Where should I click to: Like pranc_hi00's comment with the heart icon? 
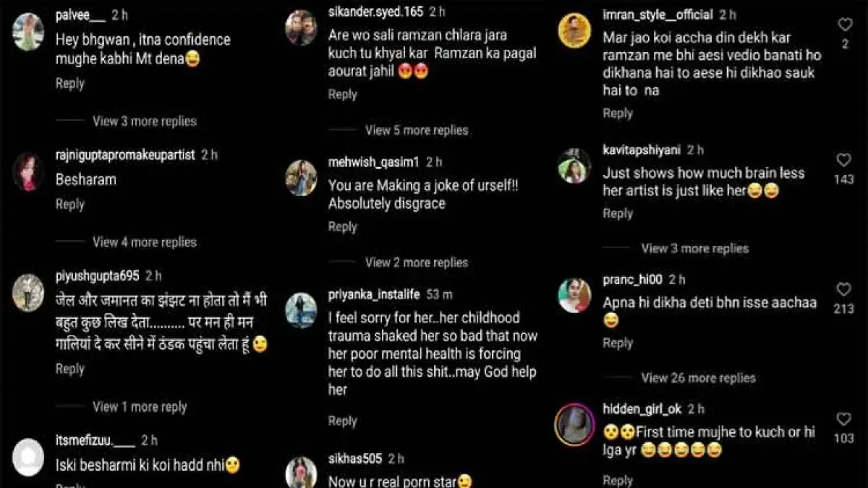tap(844, 289)
